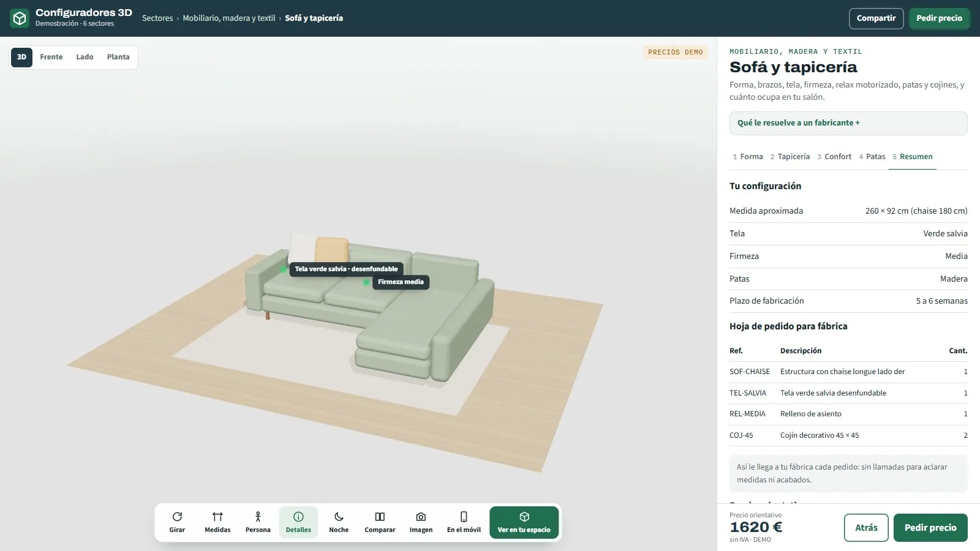Screen dimensions: 980x551
Task: Click the Atrás button
Action: [x=866, y=528]
